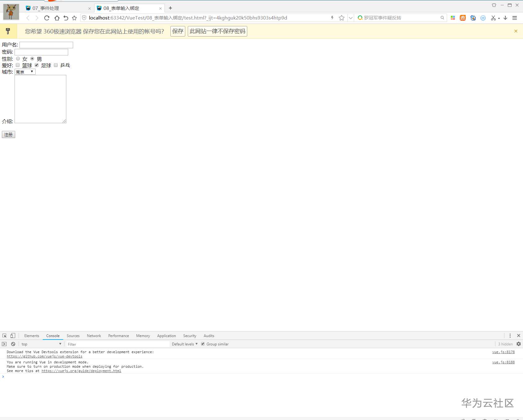The width and height of the screenshot is (523, 420).
Task: Open the Audits tab in DevTools
Action: pos(209,336)
